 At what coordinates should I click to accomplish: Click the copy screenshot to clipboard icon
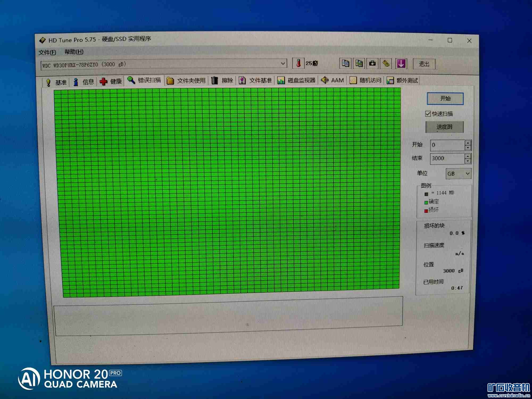tap(359, 64)
